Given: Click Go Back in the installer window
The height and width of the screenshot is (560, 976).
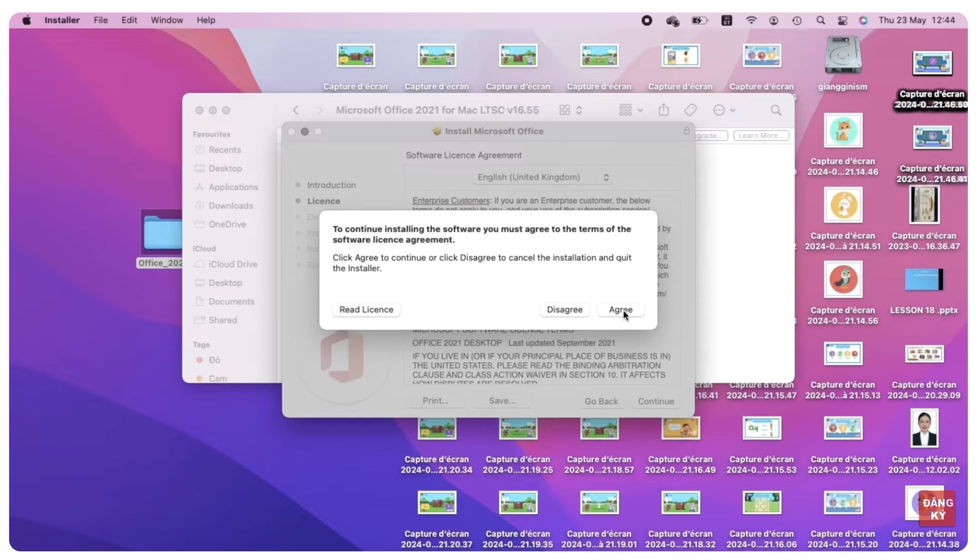Looking at the screenshot, I should tap(601, 401).
